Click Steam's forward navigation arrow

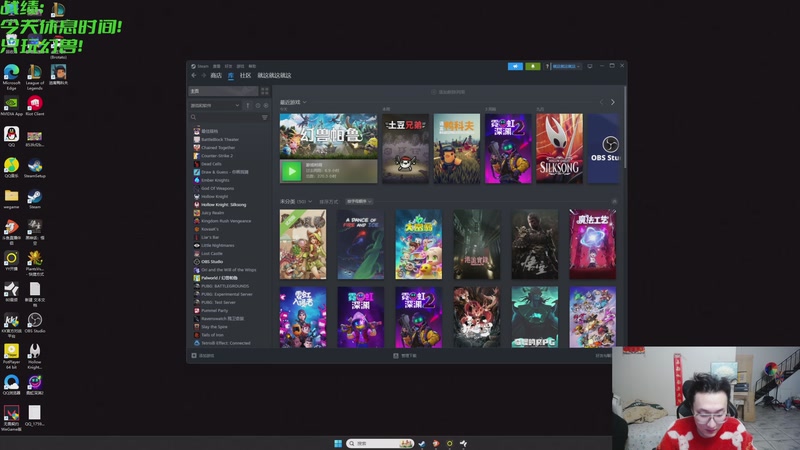[204, 76]
